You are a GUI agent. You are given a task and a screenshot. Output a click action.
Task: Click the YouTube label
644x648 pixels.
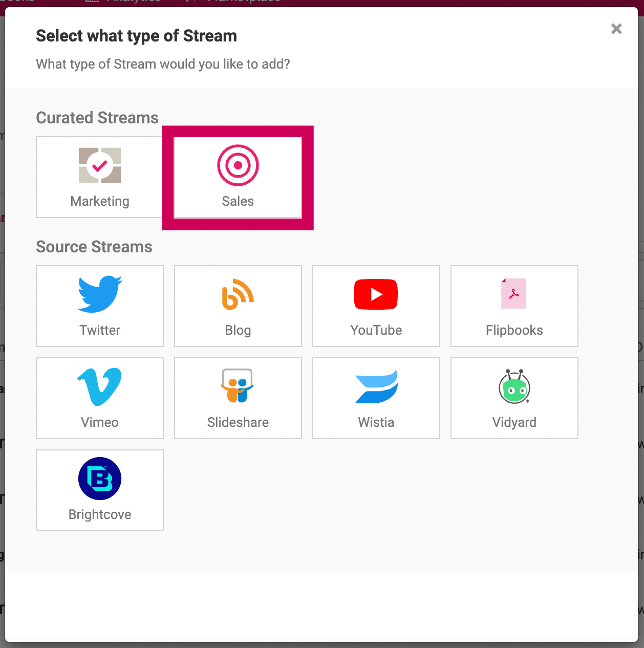[376, 330]
